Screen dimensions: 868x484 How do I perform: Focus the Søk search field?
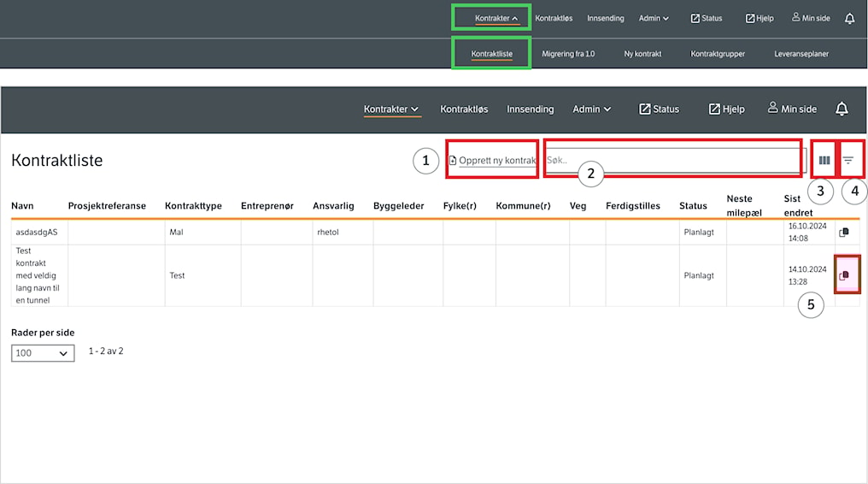click(675, 160)
